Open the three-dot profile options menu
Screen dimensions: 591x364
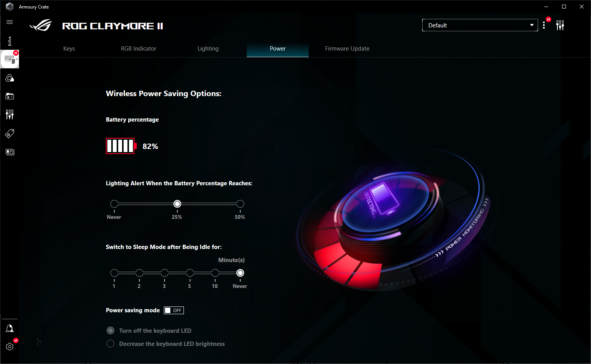coord(544,25)
